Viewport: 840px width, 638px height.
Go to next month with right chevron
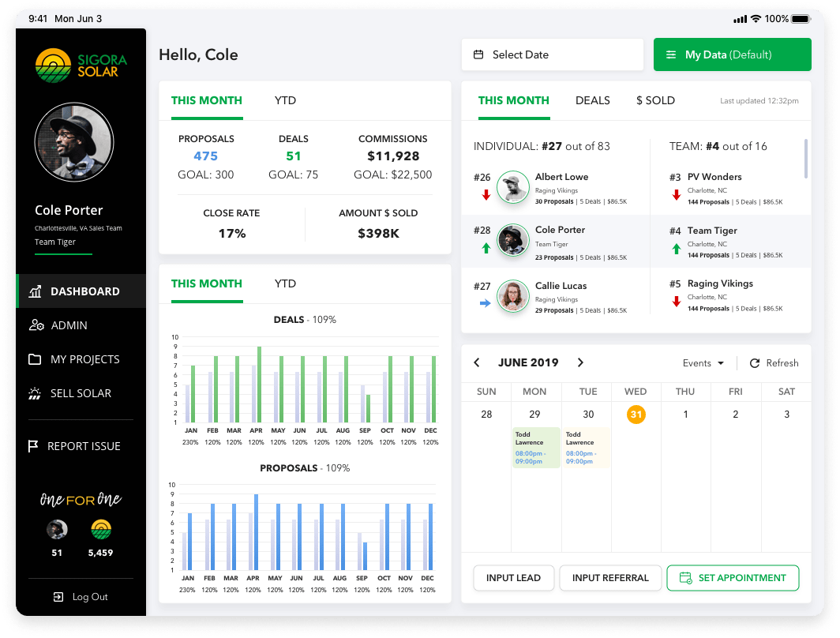(581, 362)
